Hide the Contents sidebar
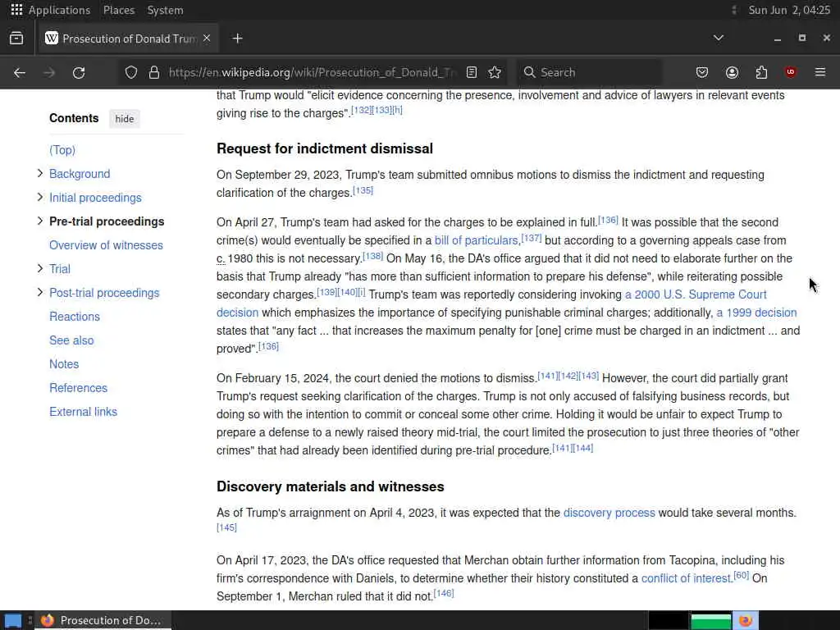The height and width of the screenshot is (630, 840). tap(125, 119)
